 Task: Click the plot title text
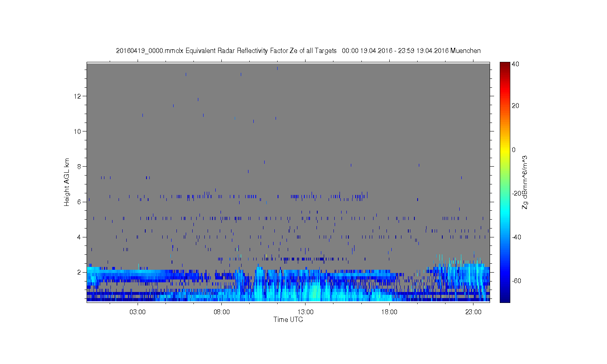(298, 51)
